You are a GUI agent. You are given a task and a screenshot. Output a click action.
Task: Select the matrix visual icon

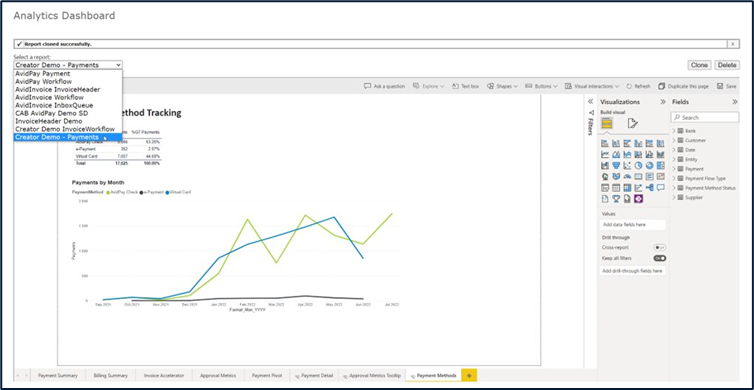coord(627,188)
